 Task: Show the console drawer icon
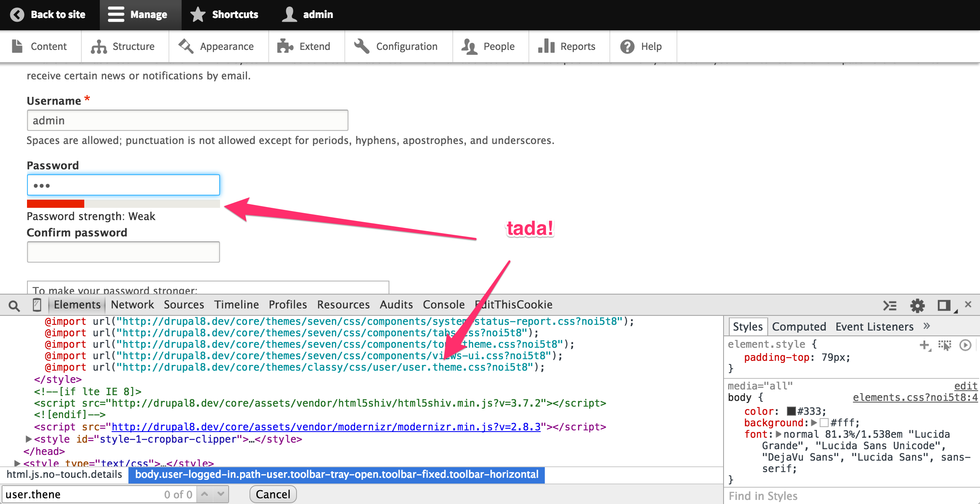[890, 306]
